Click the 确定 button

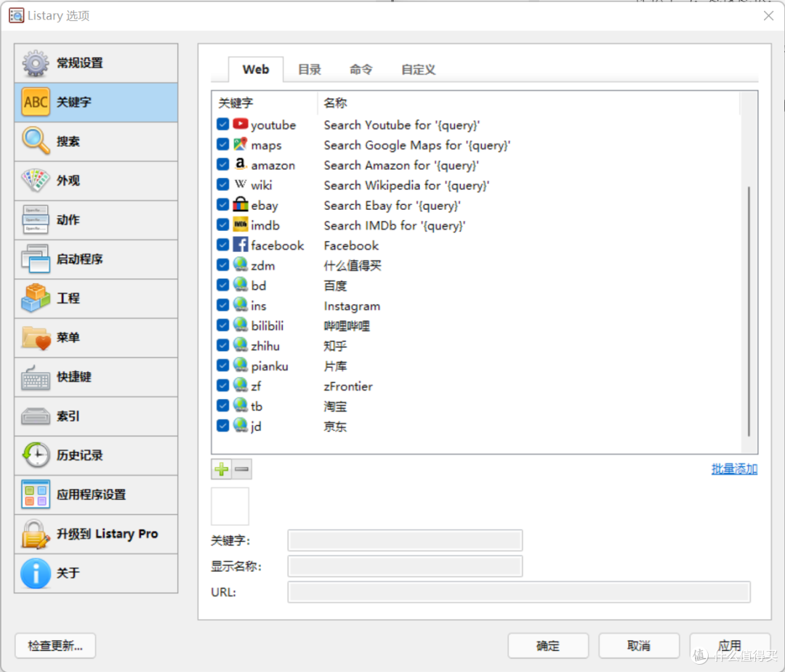point(548,645)
